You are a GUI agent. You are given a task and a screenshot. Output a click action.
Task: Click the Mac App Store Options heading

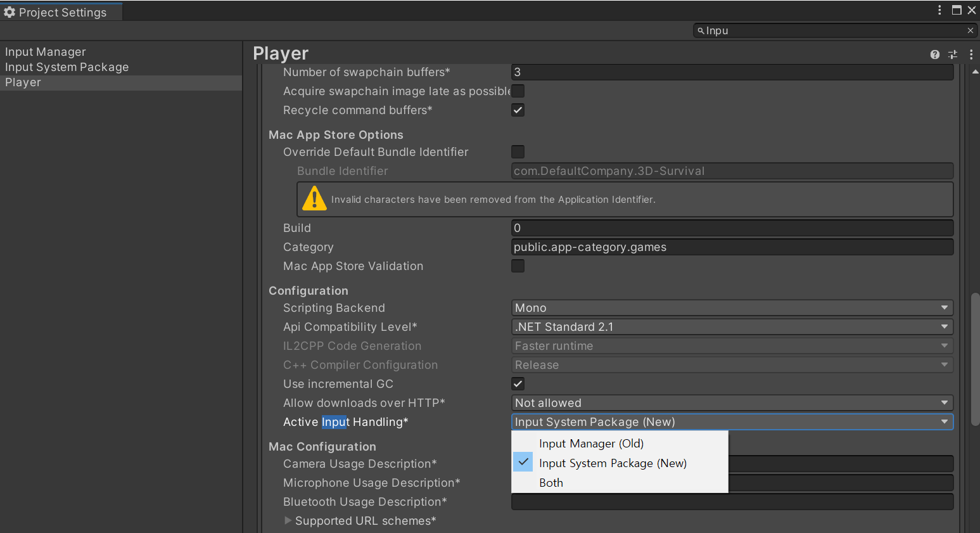[336, 135]
